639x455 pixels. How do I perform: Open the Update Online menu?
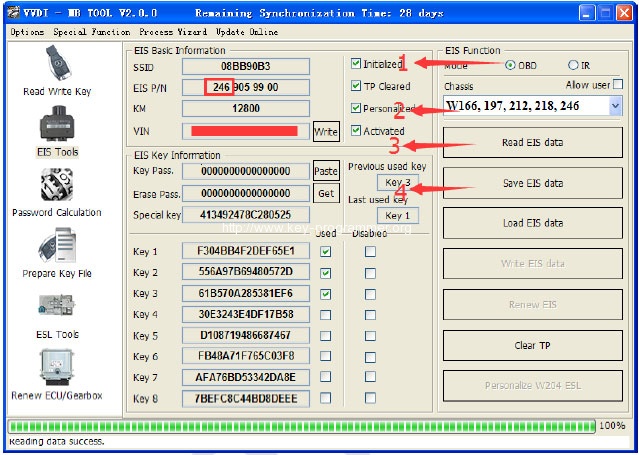click(247, 32)
